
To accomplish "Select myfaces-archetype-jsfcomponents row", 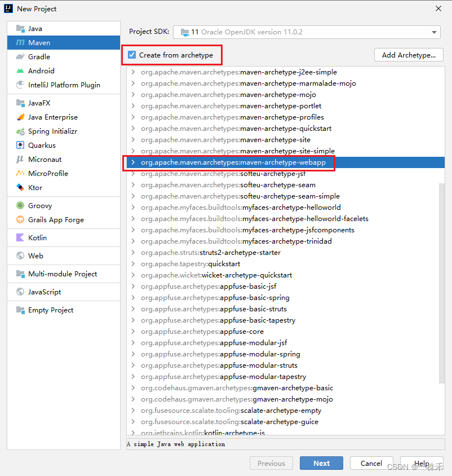I will [285, 230].
